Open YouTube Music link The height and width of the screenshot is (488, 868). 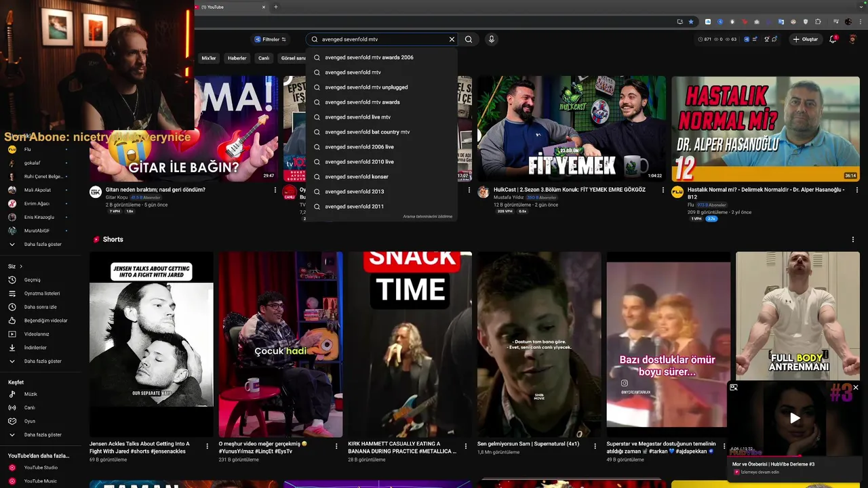coord(41,481)
